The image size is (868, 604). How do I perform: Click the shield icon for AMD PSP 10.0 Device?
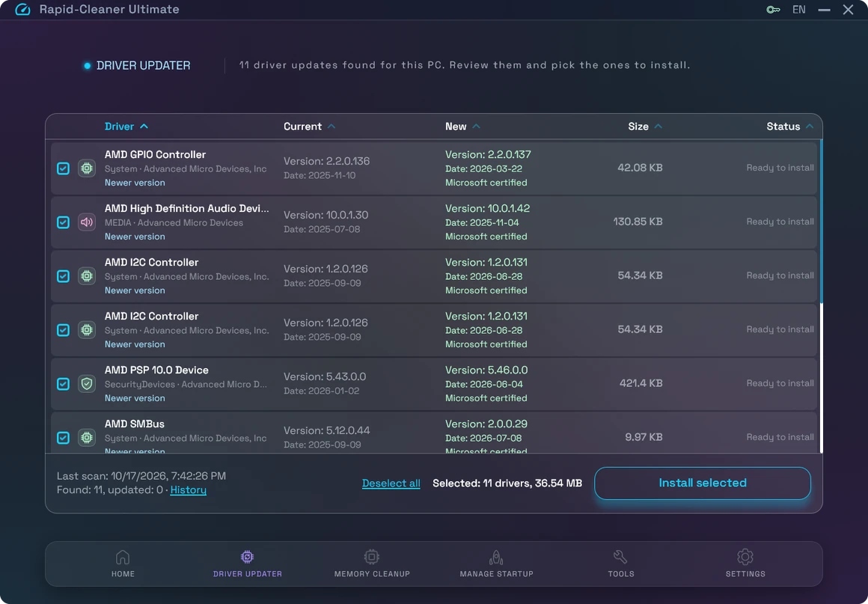coord(87,384)
